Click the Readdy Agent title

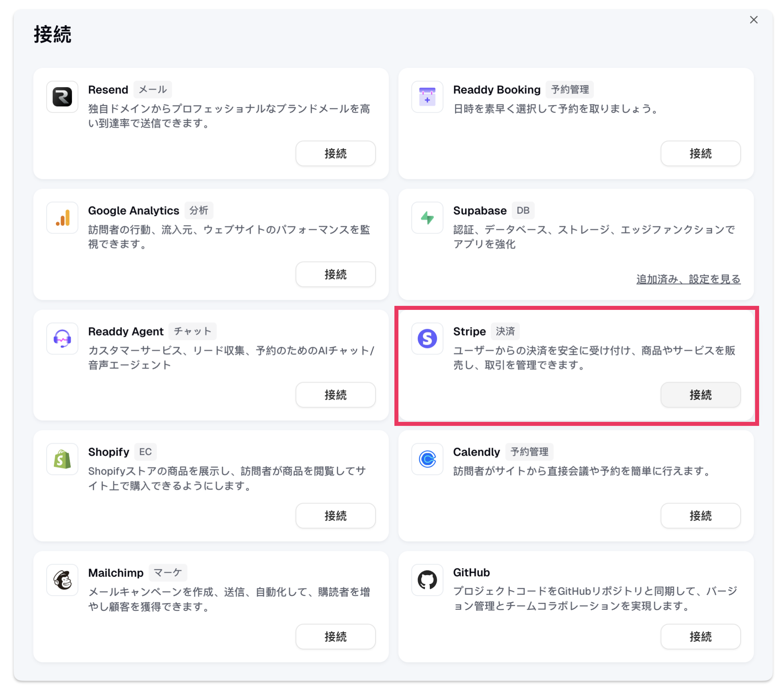point(126,331)
